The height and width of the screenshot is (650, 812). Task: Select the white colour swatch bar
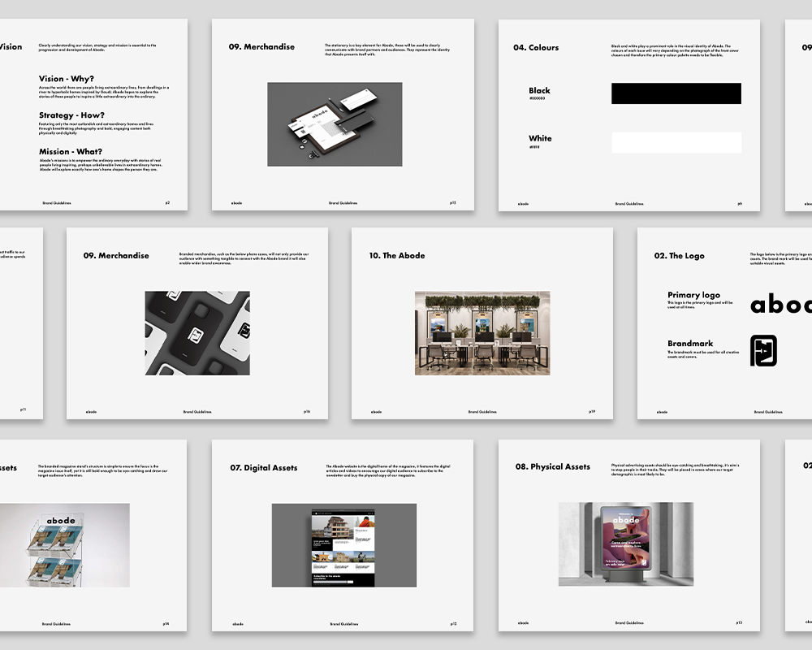[x=676, y=142]
